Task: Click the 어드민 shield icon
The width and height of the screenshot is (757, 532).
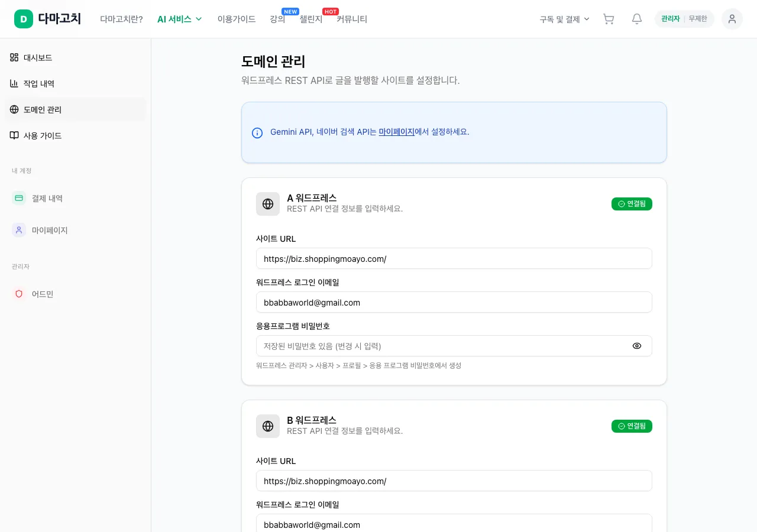Action: coord(19,294)
